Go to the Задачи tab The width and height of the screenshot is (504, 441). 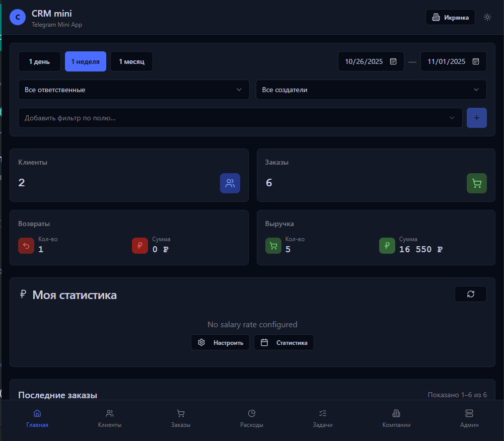point(323,418)
